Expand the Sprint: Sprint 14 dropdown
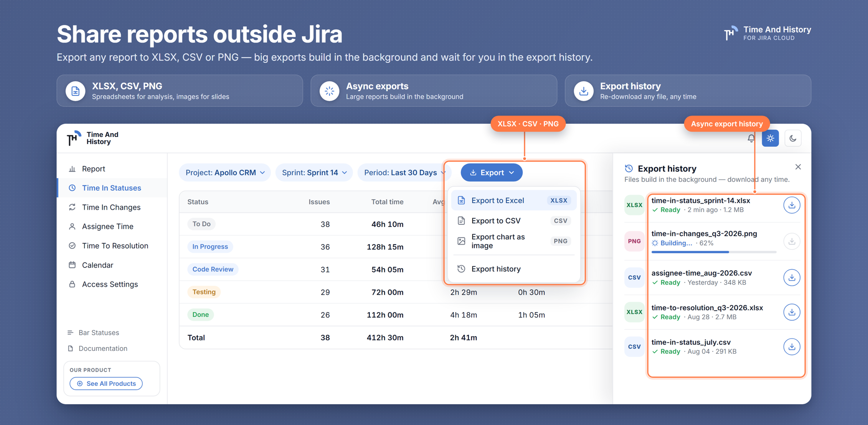The image size is (868, 425). (x=314, y=173)
